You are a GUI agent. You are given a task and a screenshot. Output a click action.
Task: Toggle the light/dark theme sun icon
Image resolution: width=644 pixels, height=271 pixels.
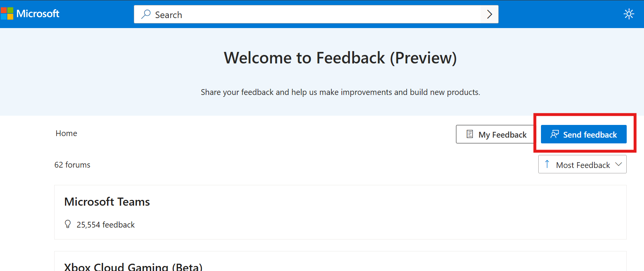pyautogui.click(x=629, y=14)
